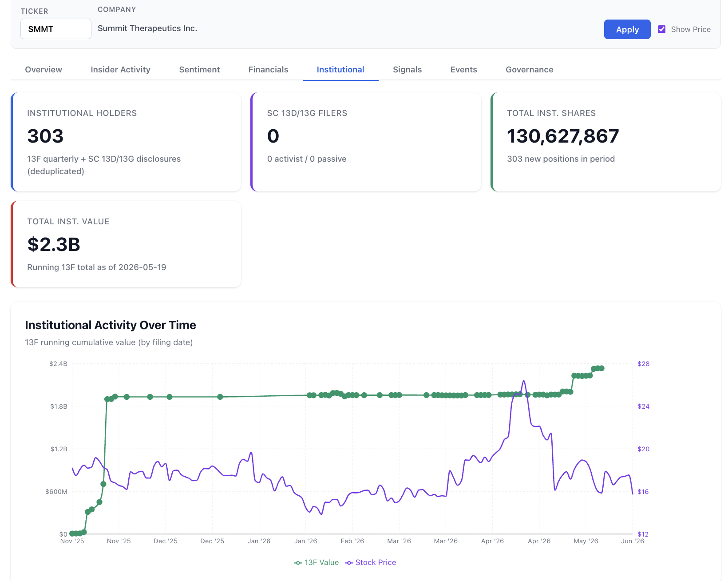Open the Sentiment tab

coord(199,69)
